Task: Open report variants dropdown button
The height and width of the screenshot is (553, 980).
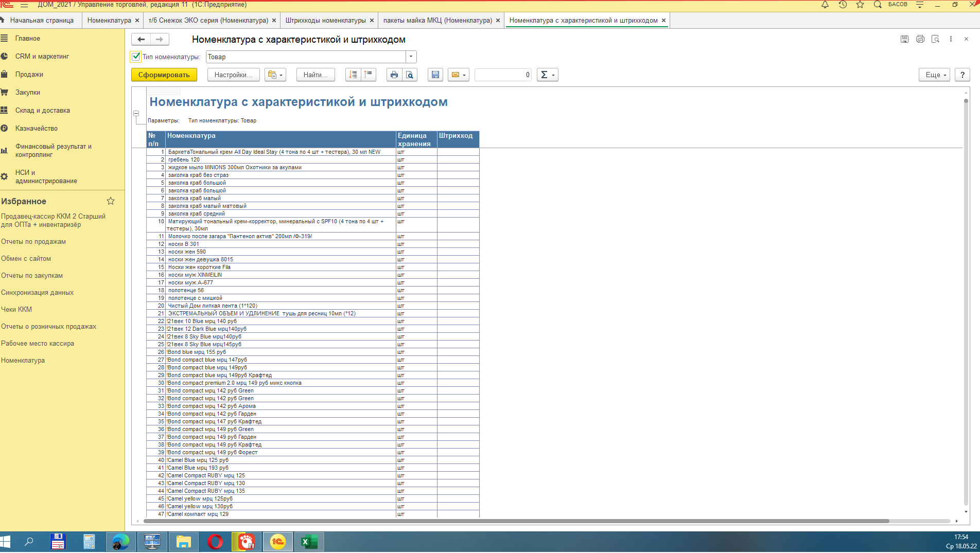Action: (x=275, y=75)
